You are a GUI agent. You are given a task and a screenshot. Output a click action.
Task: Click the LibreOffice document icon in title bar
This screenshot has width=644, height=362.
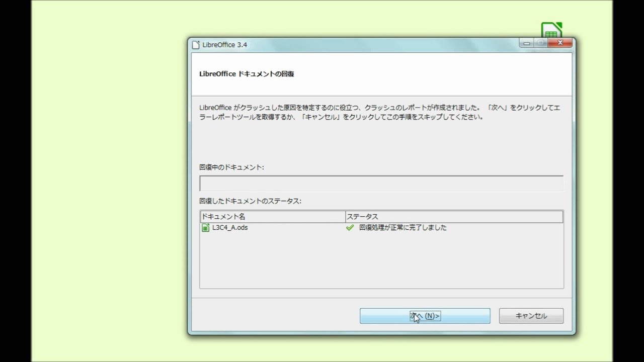[x=196, y=45]
